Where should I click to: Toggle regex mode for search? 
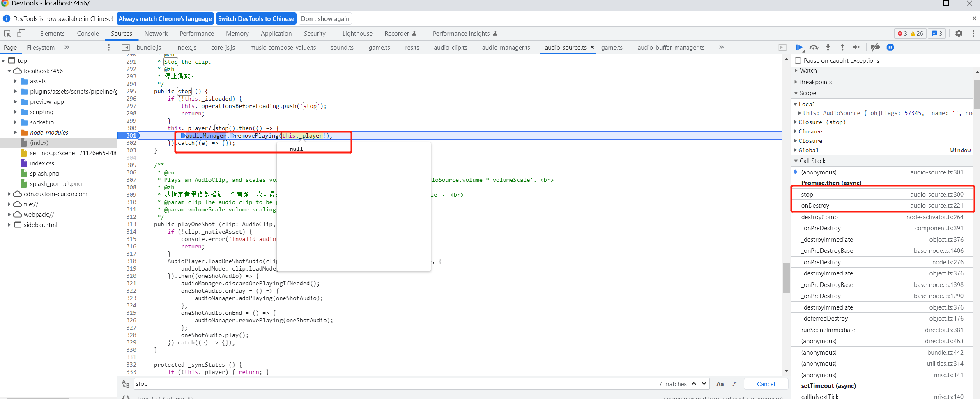(x=735, y=384)
